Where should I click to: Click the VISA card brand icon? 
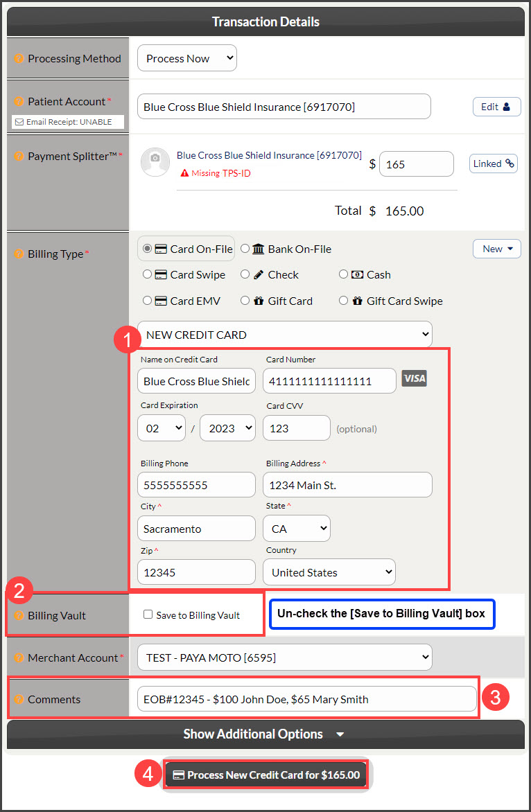pyautogui.click(x=415, y=378)
